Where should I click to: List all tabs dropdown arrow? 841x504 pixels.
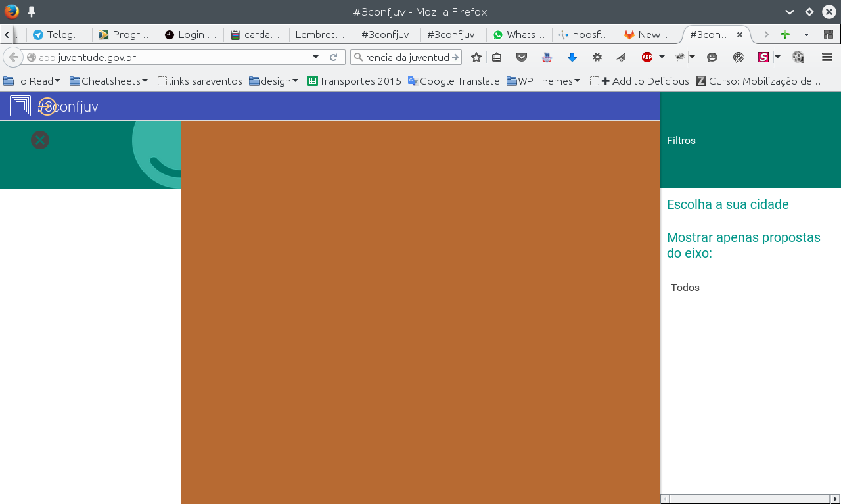(x=806, y=34)
